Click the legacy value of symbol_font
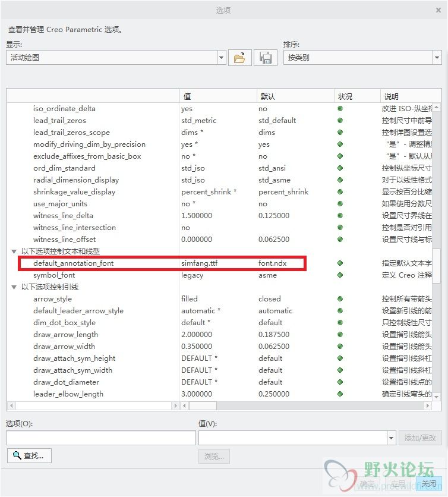This screenshot has width=448, height=497. [193, 275]
